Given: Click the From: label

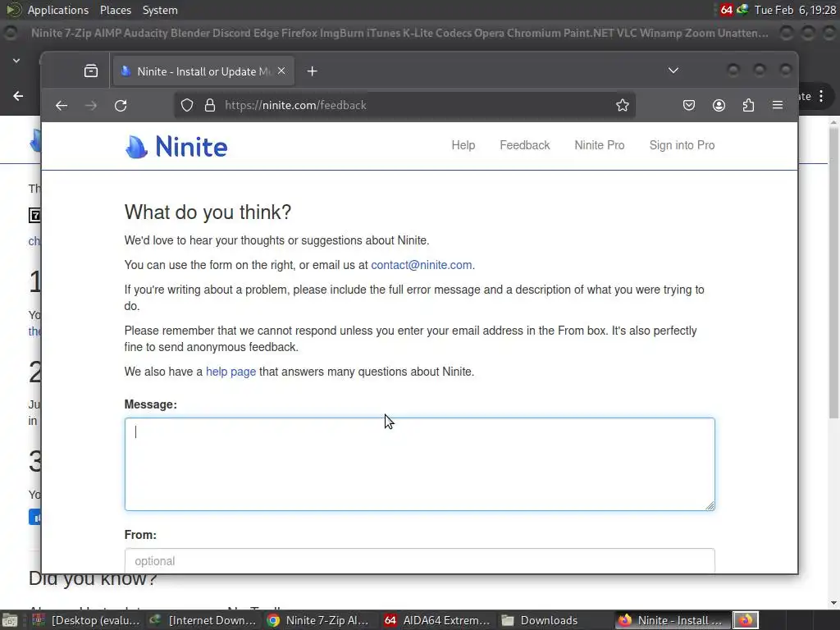Looking at the screenshot, I should (140, 535).
